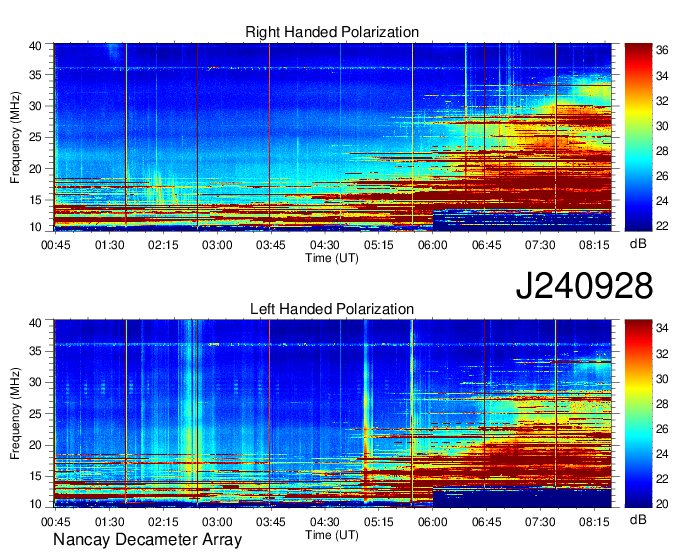Click the right-handed polarization color scale bar
The width and height of the screenshot is (680, 552).
pos(638,137)
